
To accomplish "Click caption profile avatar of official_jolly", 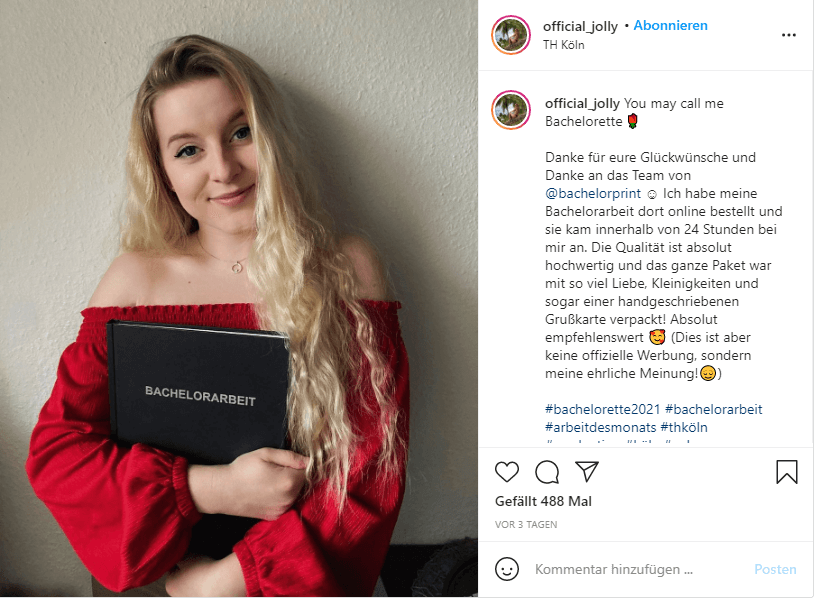I will (511, 110).
